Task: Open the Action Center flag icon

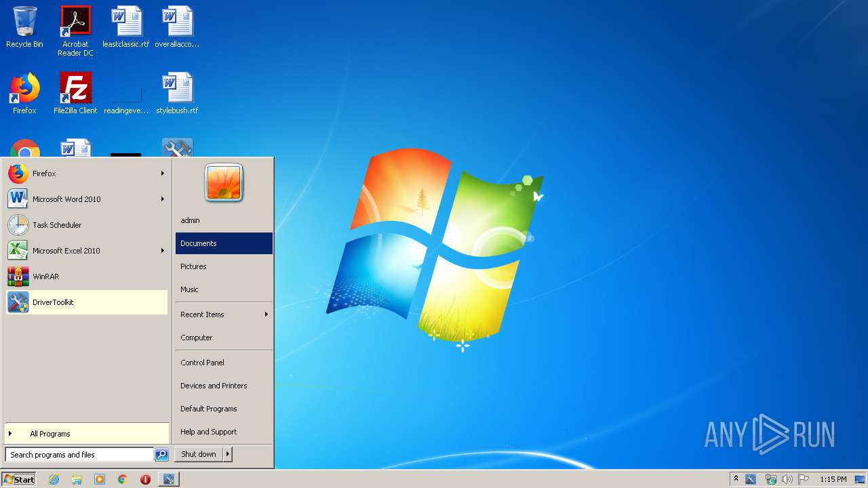Action: coord(804,479)
